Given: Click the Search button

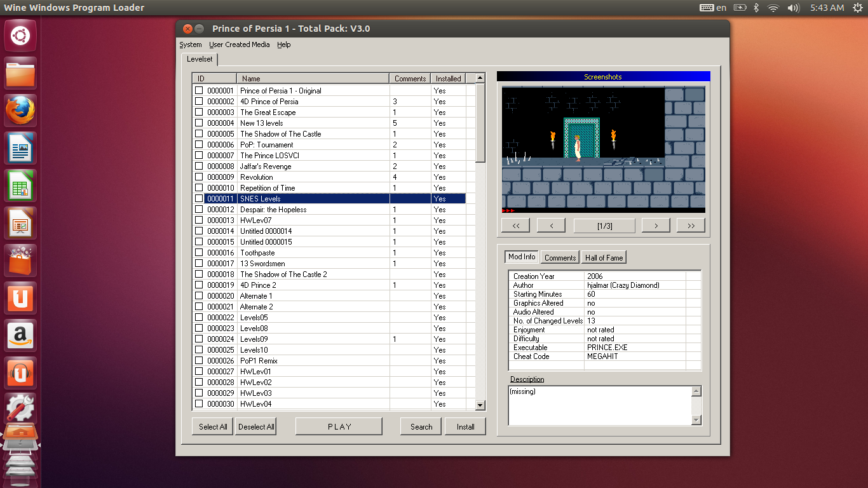Looking at the screenshot, I should 421,426.
